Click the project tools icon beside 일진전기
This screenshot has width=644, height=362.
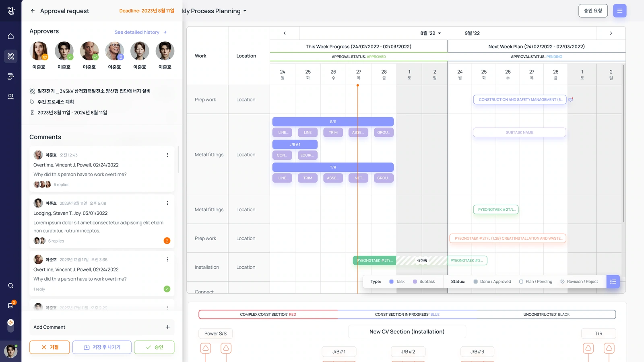click(32, 91)
